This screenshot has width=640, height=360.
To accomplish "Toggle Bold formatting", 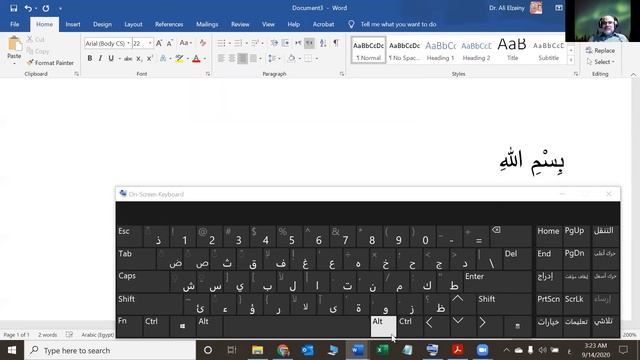I will tap(90, 59).
